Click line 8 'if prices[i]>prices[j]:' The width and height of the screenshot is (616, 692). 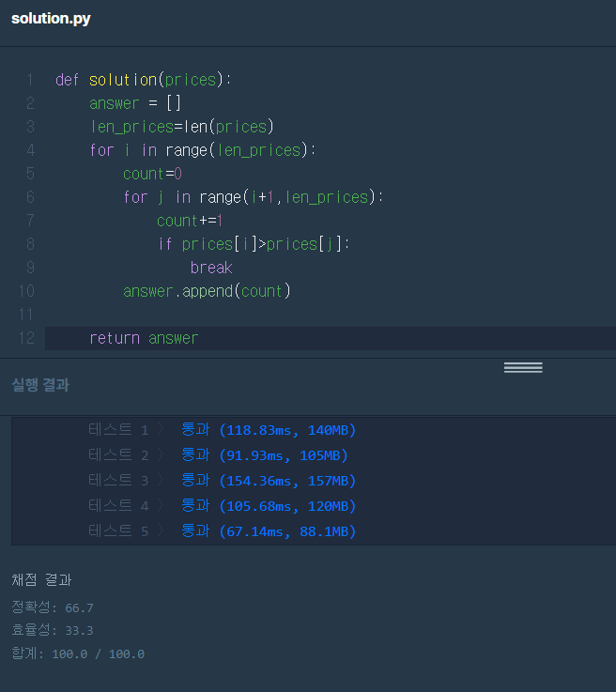click(254, 244)
